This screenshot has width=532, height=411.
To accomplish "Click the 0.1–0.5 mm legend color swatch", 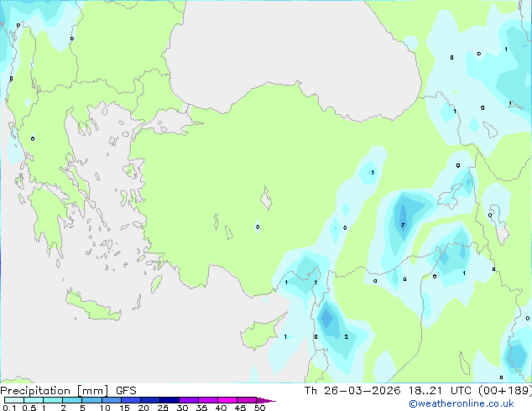I will [14, 400].
